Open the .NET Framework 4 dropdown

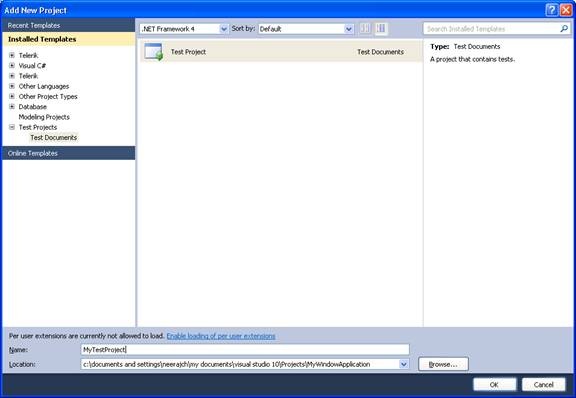[x=224, y=29]
